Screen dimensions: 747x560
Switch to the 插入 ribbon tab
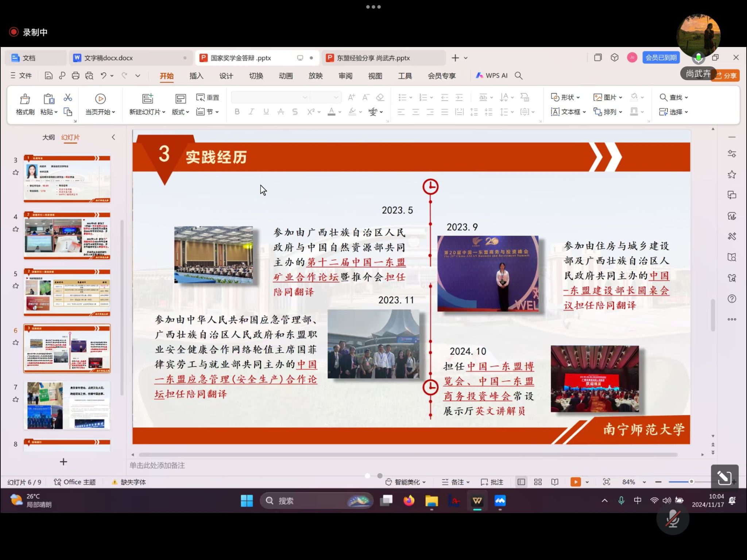tap(196, 75)
